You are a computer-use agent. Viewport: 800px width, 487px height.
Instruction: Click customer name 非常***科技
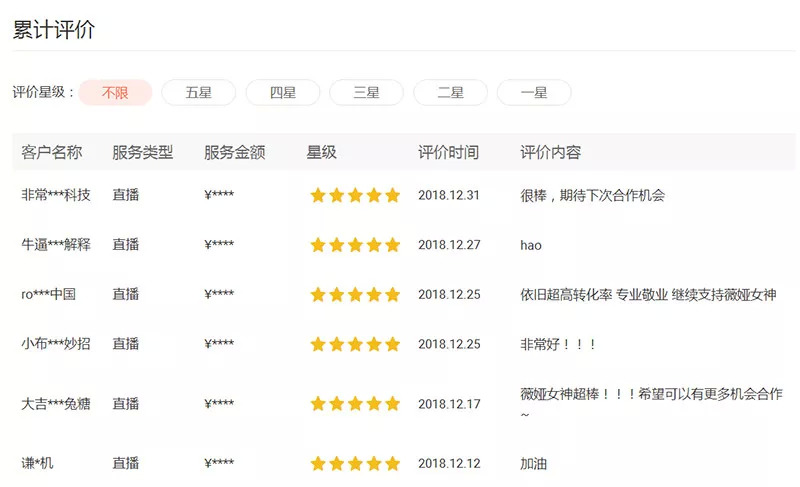[56, 195]
